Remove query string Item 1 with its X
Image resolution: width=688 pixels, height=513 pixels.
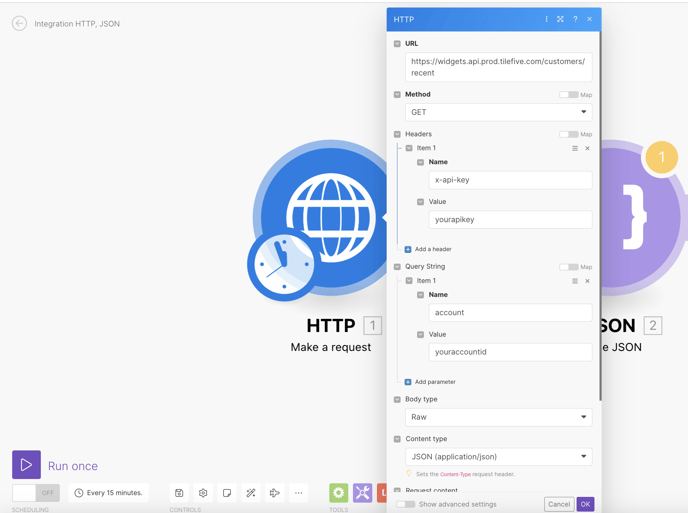588,281
